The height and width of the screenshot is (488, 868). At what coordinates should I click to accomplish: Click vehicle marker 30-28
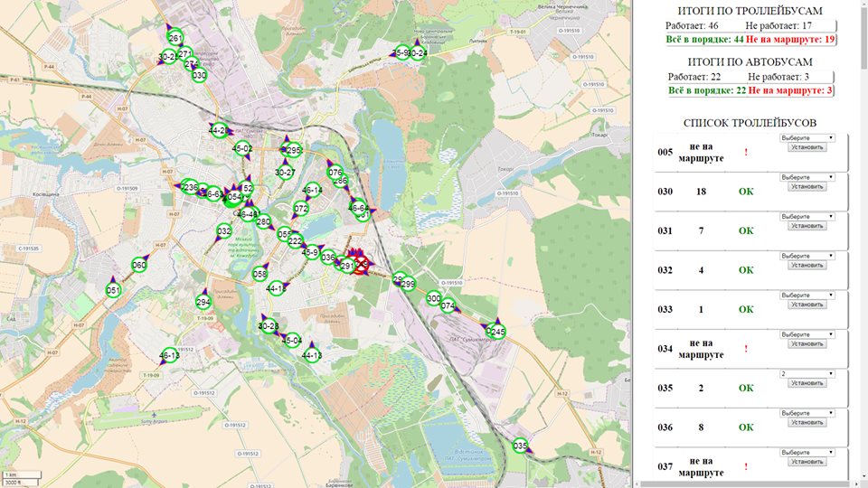point(269,326)
